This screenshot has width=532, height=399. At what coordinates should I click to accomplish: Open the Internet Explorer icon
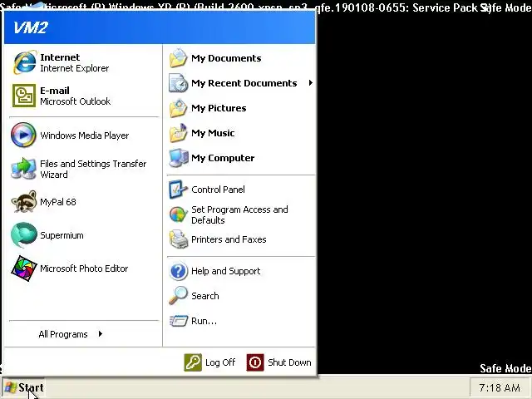tap(24, 62)
